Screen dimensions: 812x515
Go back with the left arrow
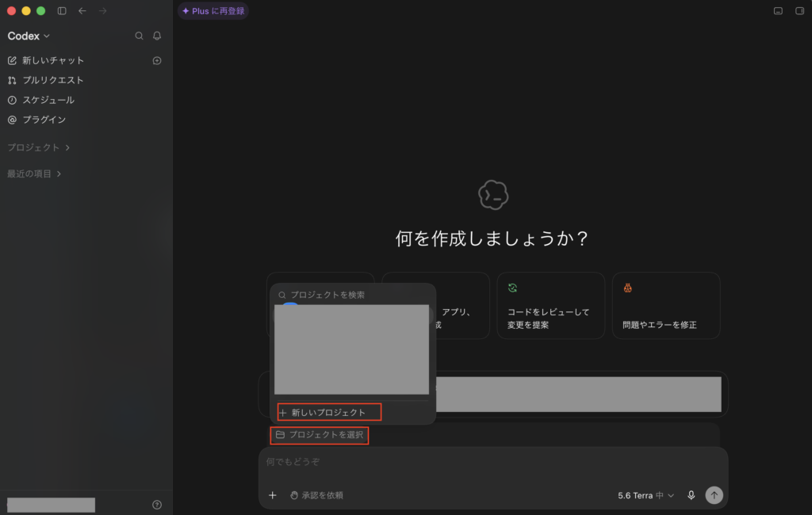(82, 11)
